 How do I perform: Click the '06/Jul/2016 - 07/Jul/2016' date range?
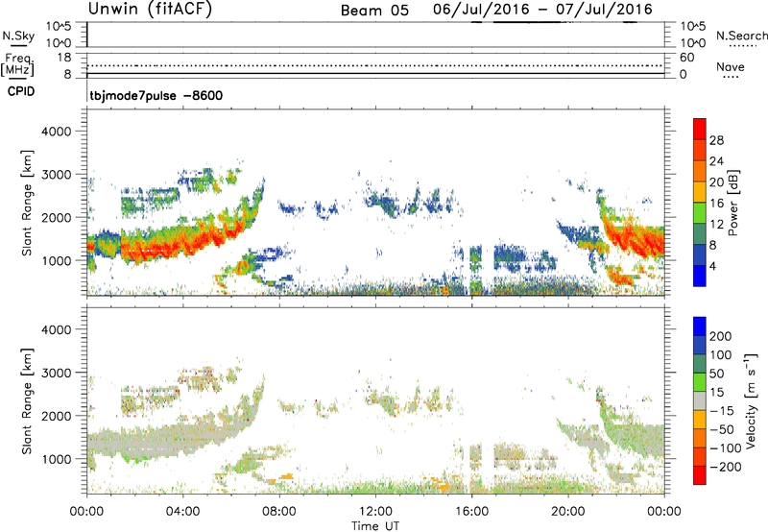click(542, 10)
